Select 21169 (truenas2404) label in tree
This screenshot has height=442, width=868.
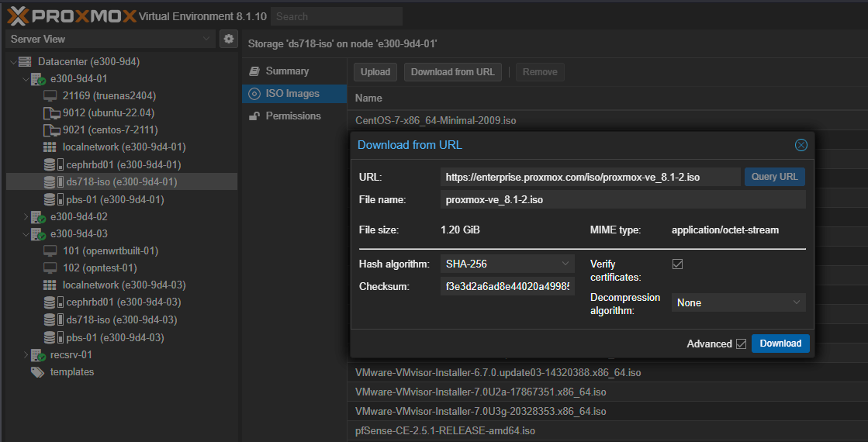point(109,96)
